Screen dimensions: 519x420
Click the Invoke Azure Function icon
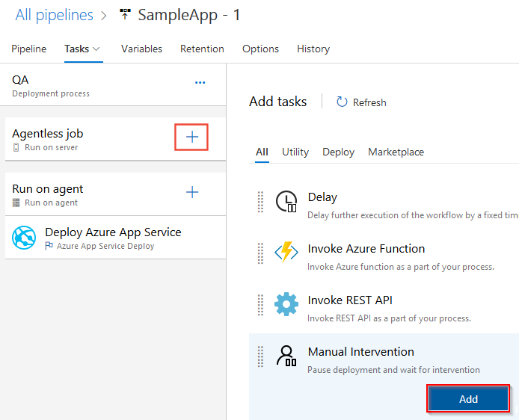pyautogui.click(x=286, y=253)
